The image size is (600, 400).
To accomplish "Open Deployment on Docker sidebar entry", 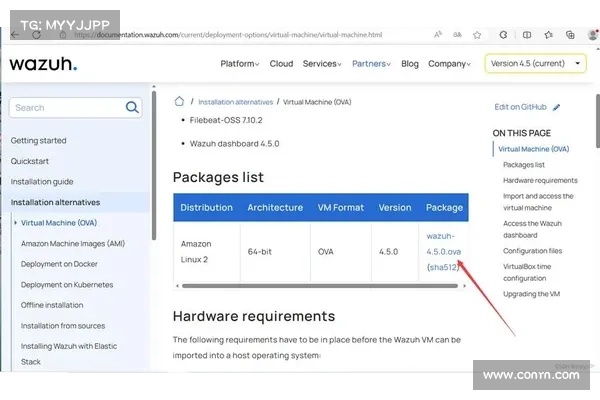I will pyautogui.click(x=59, y=264).
